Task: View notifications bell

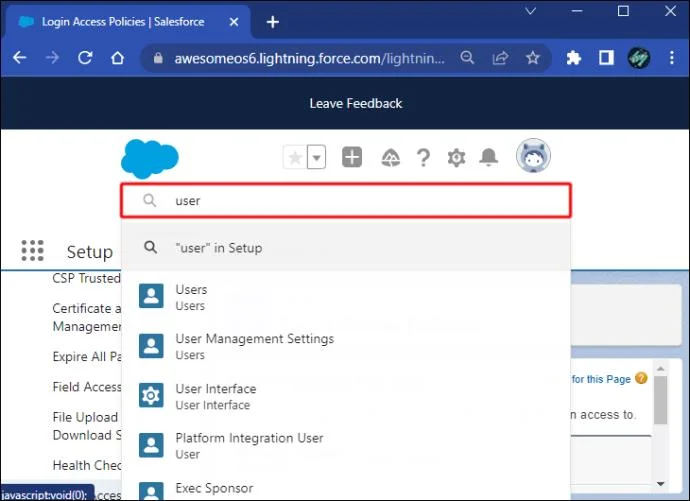Action: pyautogui.click(x=488, y=157)
